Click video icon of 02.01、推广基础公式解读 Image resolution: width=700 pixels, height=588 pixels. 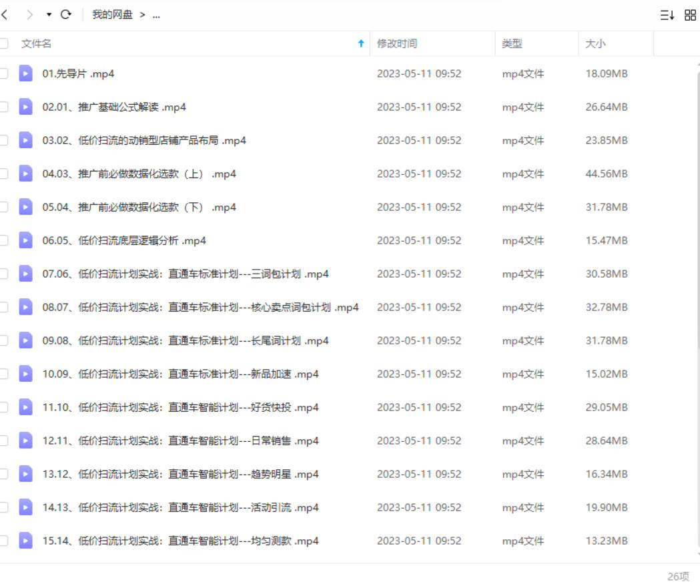coord(25,107)
